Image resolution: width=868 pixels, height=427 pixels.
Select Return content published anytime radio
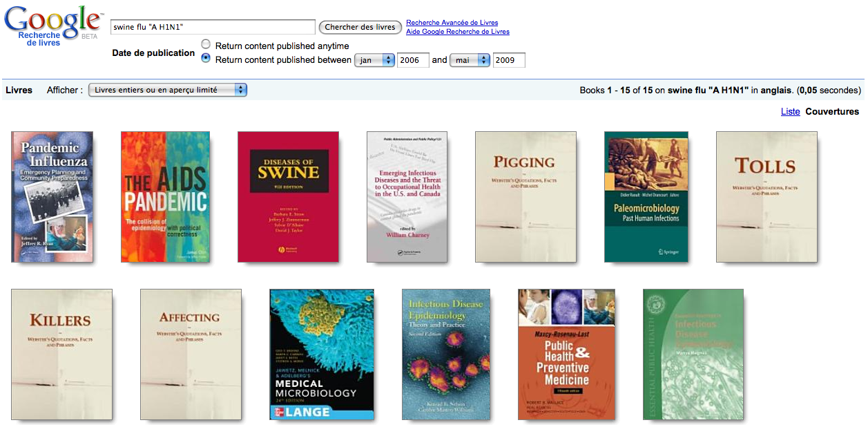(206, 44)
